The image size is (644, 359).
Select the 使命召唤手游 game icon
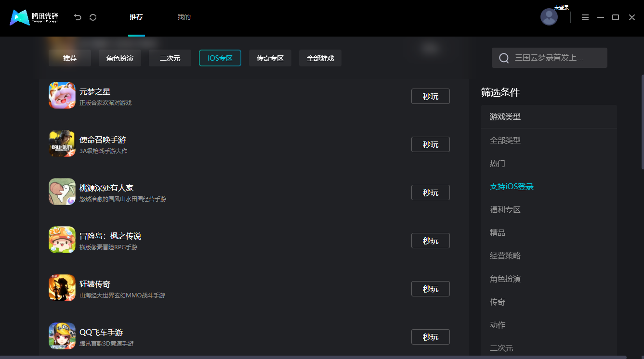coord(62,143)
